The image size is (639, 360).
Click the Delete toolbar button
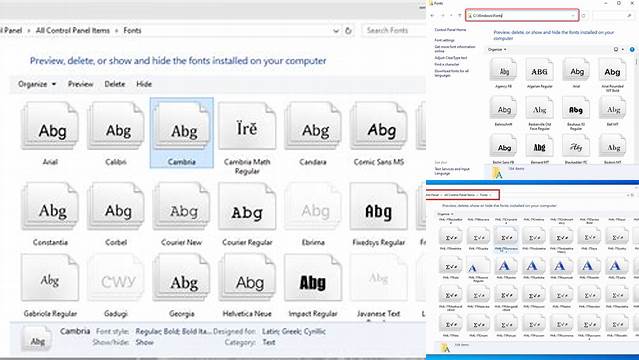pos(115,84)
